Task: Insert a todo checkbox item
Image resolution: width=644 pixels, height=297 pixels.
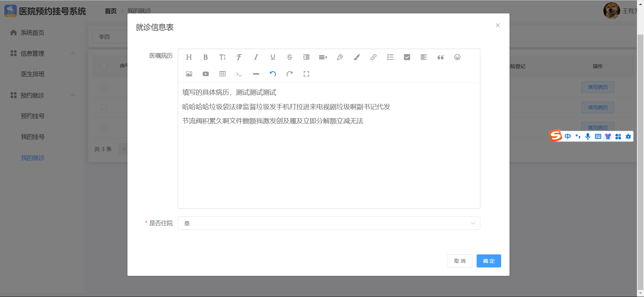Action: point(407,57)
